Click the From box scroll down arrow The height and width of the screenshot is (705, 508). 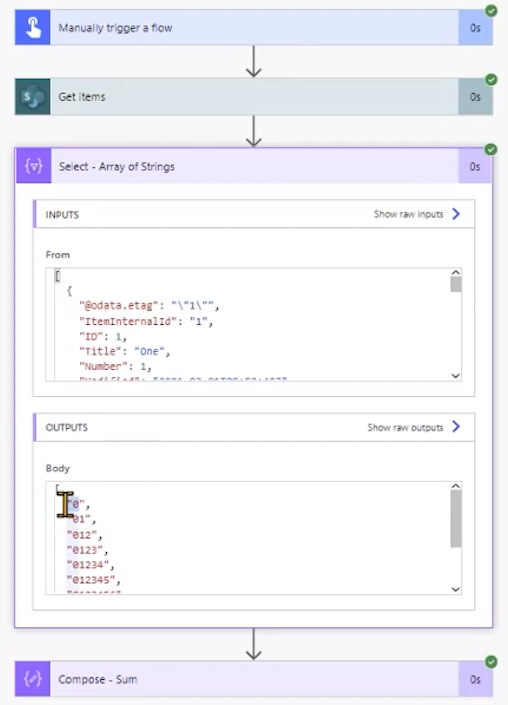[x=455, y=376]
